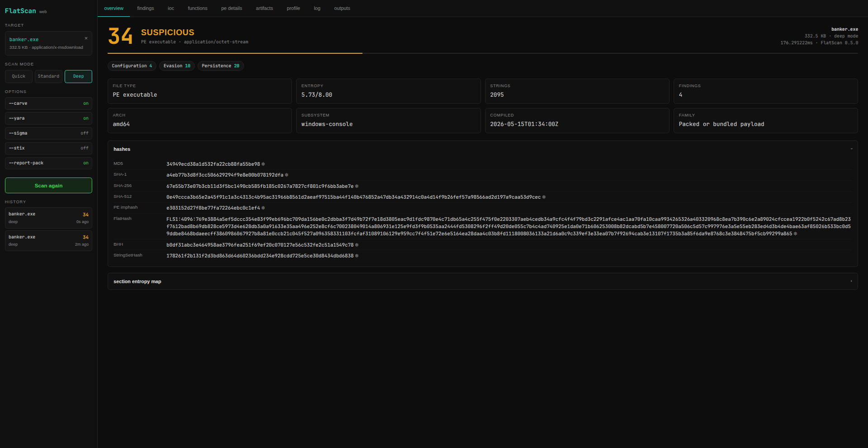This screenshot has width=868, height=448.
Task: Click the SUSPICIOUS verdict heading
Action: coord(168,33)
